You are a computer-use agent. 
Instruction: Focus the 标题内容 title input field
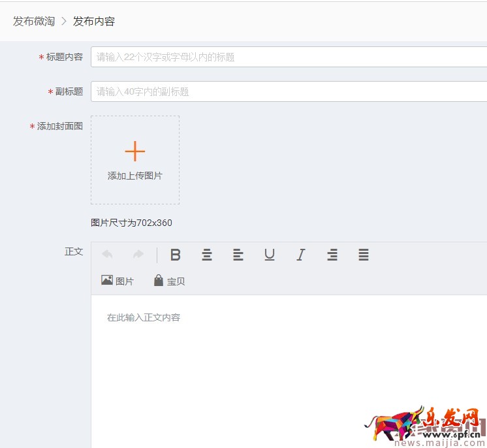tap(289, 57)
